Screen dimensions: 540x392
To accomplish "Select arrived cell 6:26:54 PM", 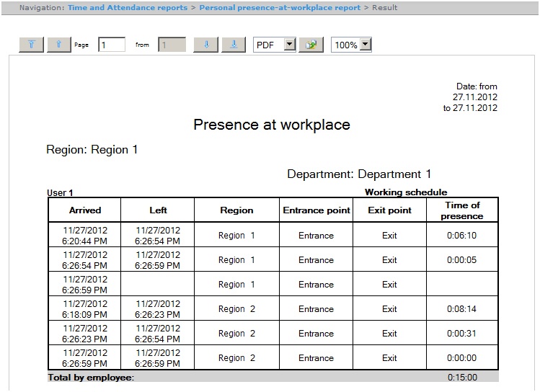I will pyautogui.click(x=85, y=260).
